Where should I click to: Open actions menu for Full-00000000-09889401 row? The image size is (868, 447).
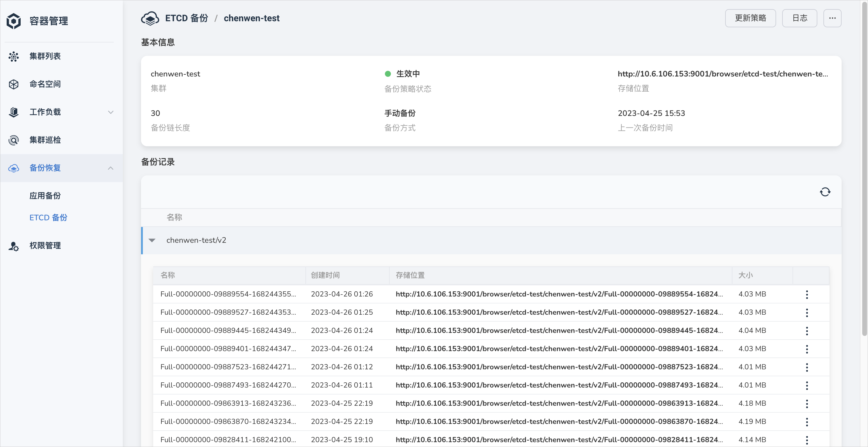pyautogui.click(x=807, y=349)
